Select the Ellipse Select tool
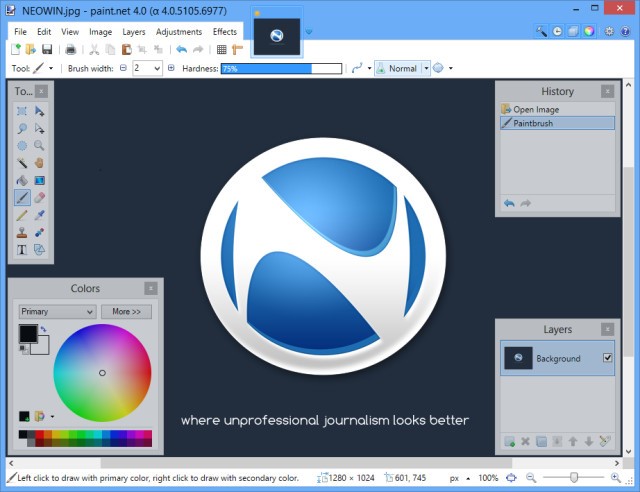640x492 pixels. tap(22, 146)
